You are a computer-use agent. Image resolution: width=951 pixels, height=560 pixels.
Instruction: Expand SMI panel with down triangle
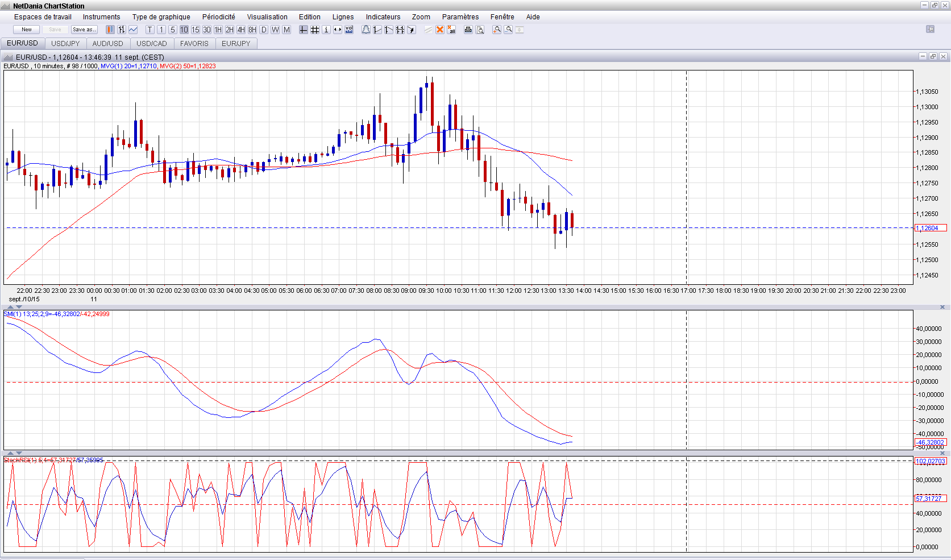coord(19,307)
